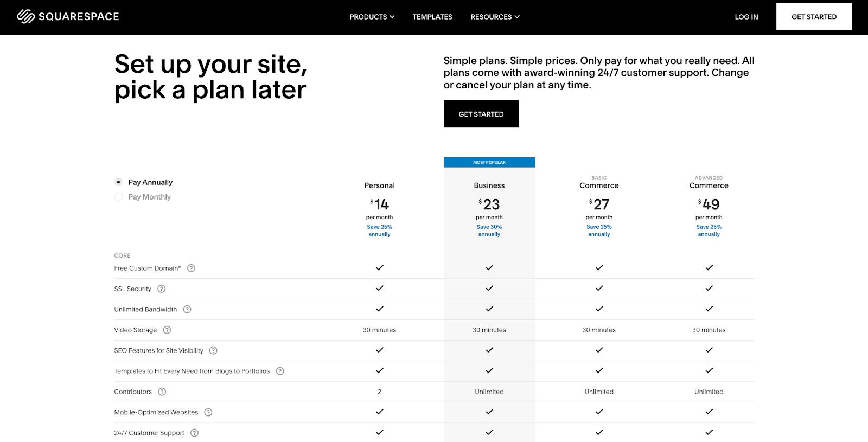Image resolution: width=868 pixels, height=442 pixels.
Task: Open help icon next to SSL Security
Action: click(161, 289)
